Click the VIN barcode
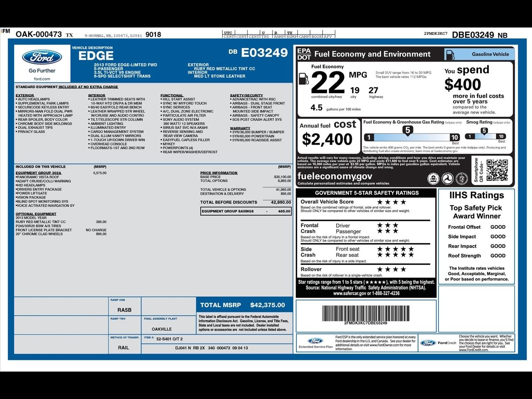The image size is (532, 399). click(x=365, y=313)
